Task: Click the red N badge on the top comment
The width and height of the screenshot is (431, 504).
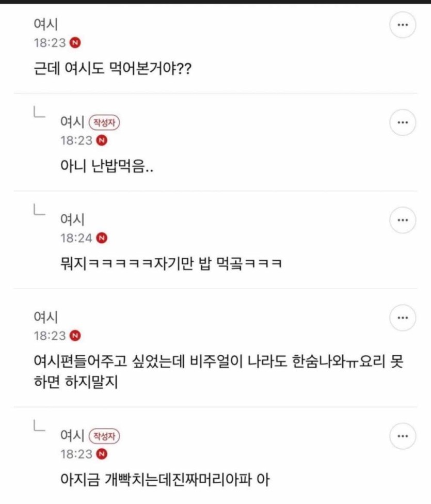Action: 75,43
